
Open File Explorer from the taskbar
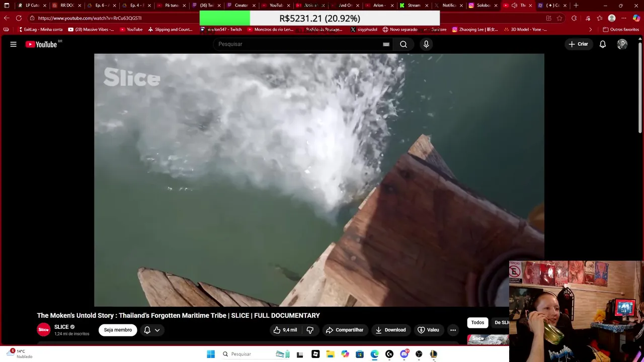click(x=330, y=354)
